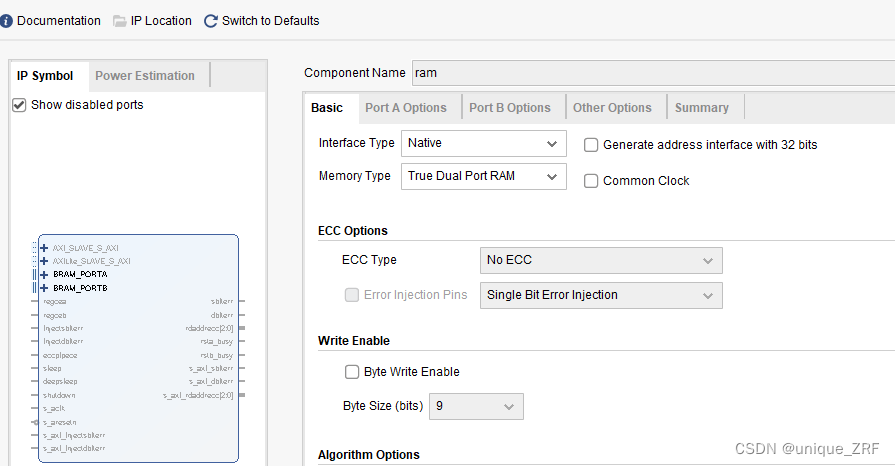
Task: Open the ECC Type dropdown
Action: 601,260
